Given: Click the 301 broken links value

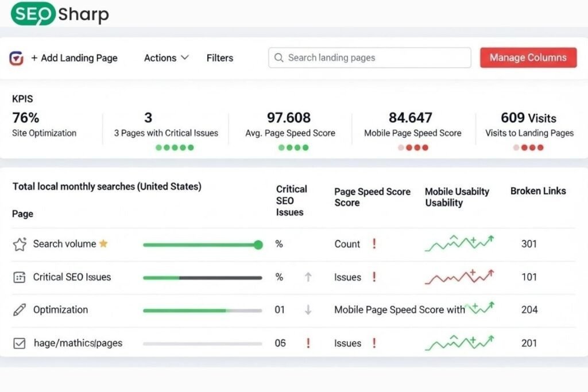Looking at the screenshot, I should pos(529,244).
